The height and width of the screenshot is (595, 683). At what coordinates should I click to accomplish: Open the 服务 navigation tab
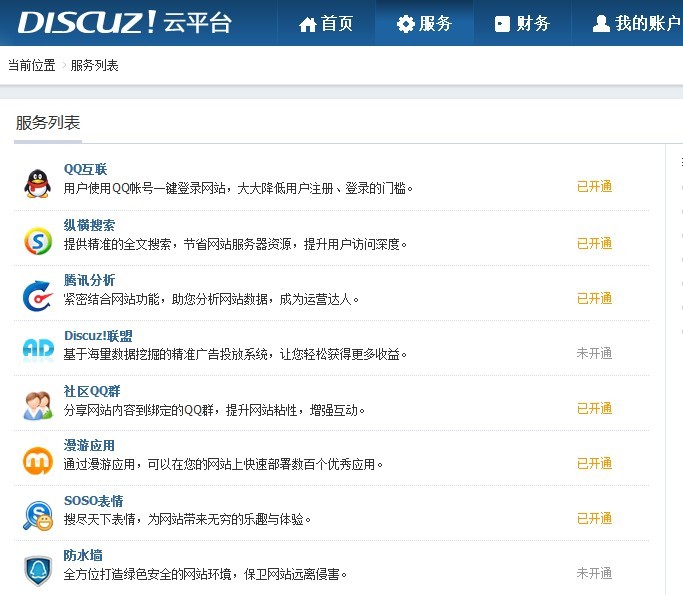tap(424, 23)
